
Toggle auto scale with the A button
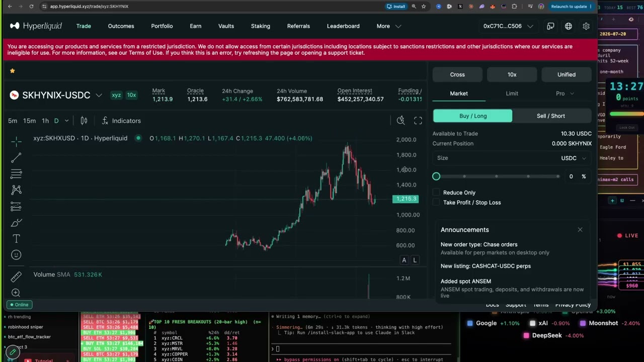[404, 260]
